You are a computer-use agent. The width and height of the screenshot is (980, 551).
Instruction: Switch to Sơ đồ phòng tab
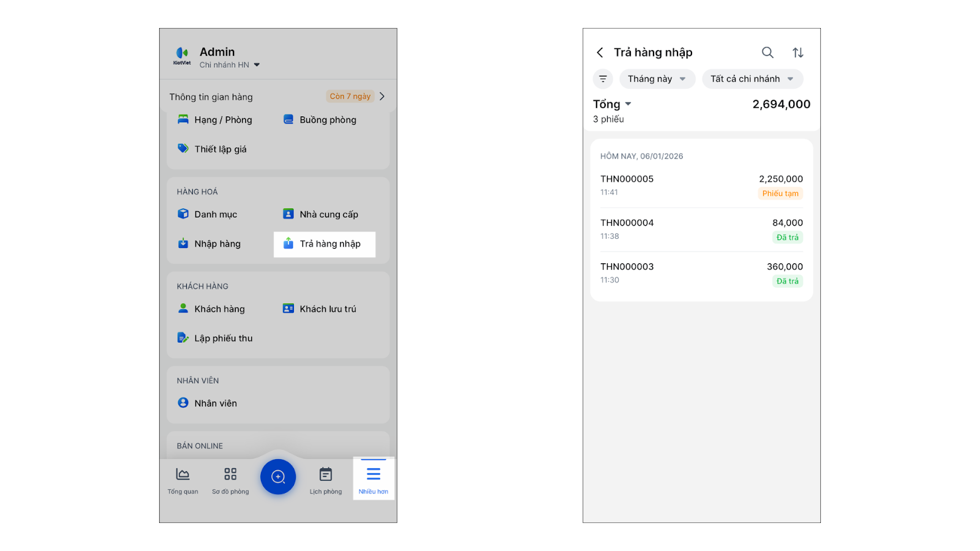click(230, 481)
